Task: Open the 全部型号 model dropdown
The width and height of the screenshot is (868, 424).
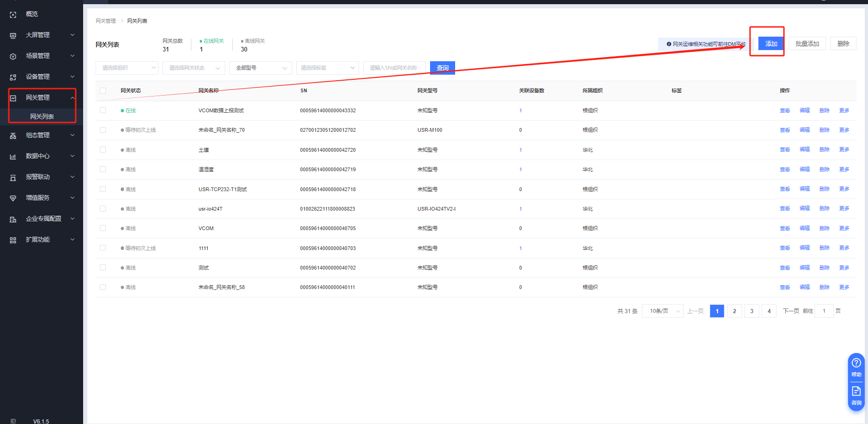Action: [261, 68]
